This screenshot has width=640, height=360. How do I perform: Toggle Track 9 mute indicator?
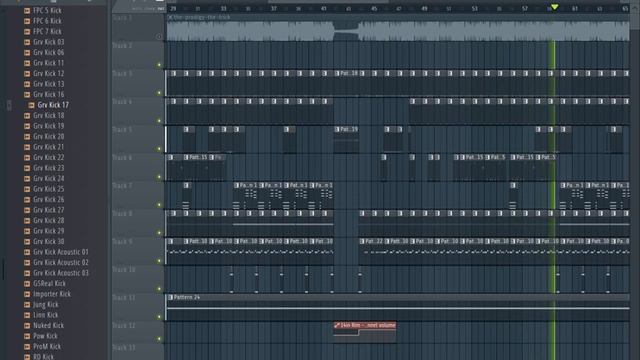[x=159, y=261]
